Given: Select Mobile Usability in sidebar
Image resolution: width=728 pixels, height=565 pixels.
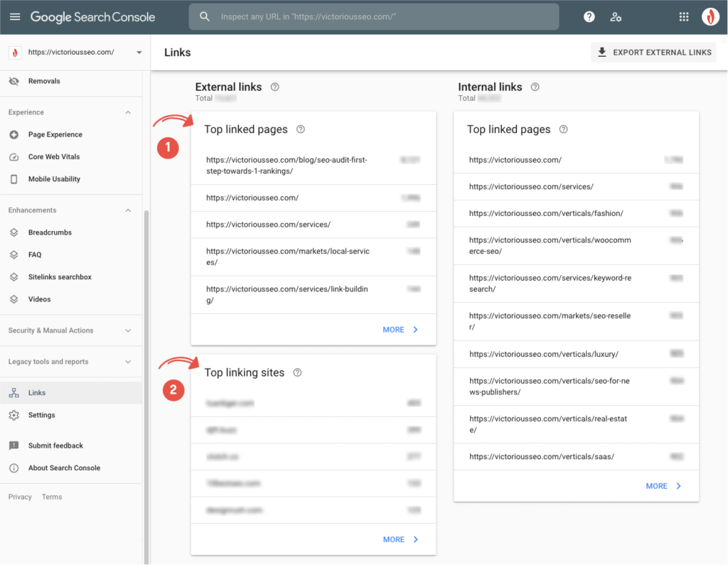Looking at the screenshot, I should 54,179.
